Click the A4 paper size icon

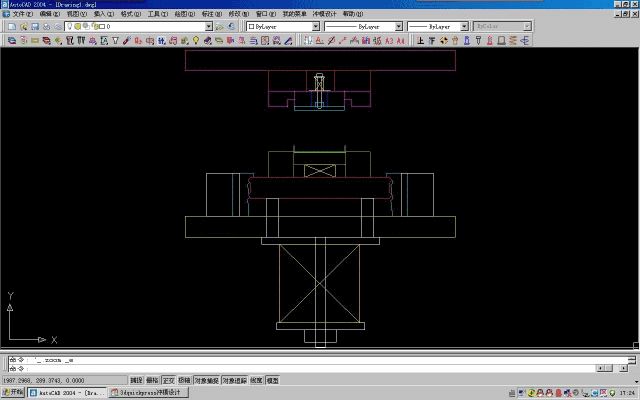click(x=401, y=41)
